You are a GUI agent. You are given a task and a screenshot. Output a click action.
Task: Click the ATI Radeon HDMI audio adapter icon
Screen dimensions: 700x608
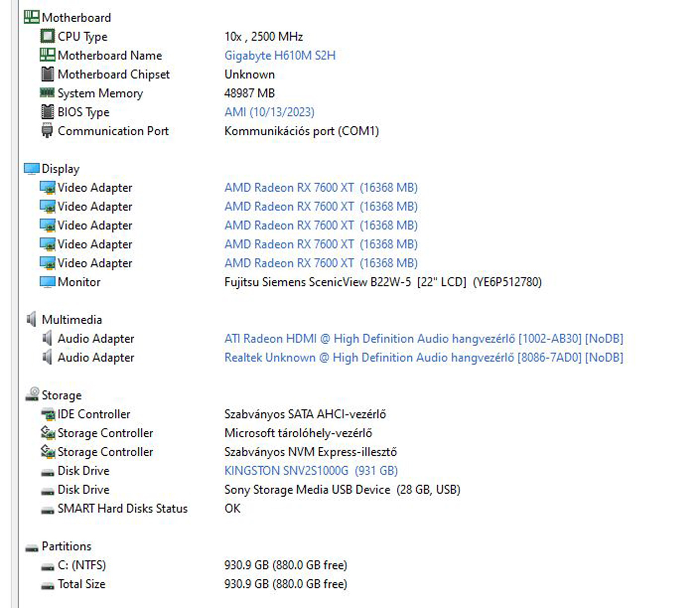pyautogui.click(x=47, y=338)
